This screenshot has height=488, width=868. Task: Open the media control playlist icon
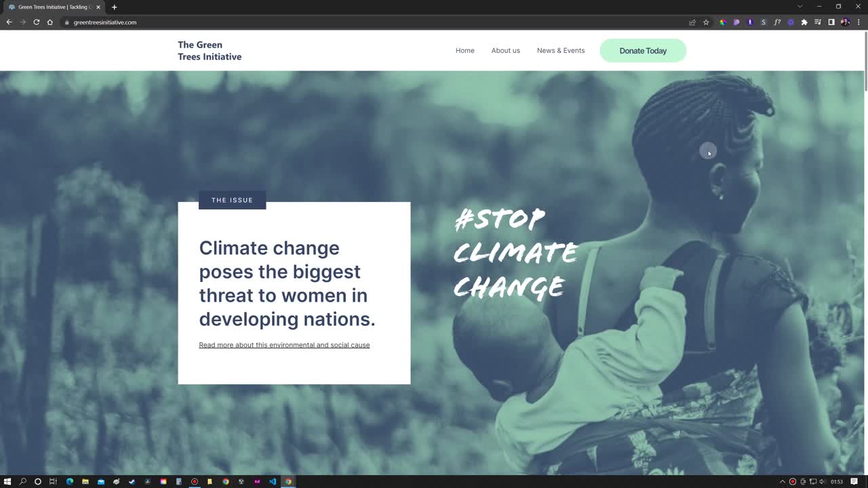(818, 22)
